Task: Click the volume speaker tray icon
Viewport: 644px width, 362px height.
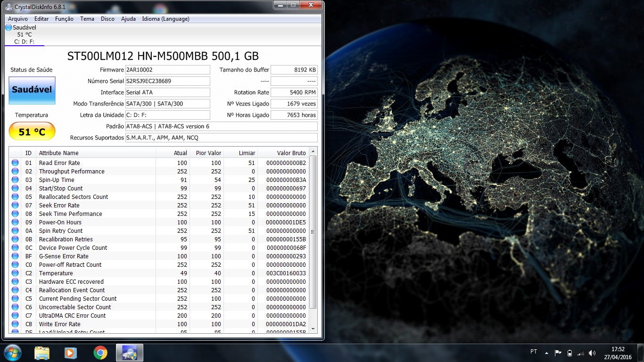Action: (592, 353)
